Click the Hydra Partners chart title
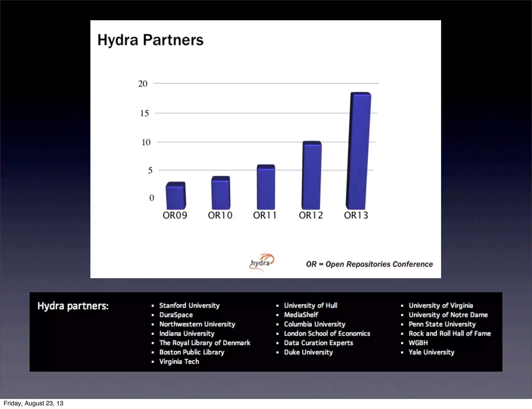 pyautogui.click(x=150, y=40)
